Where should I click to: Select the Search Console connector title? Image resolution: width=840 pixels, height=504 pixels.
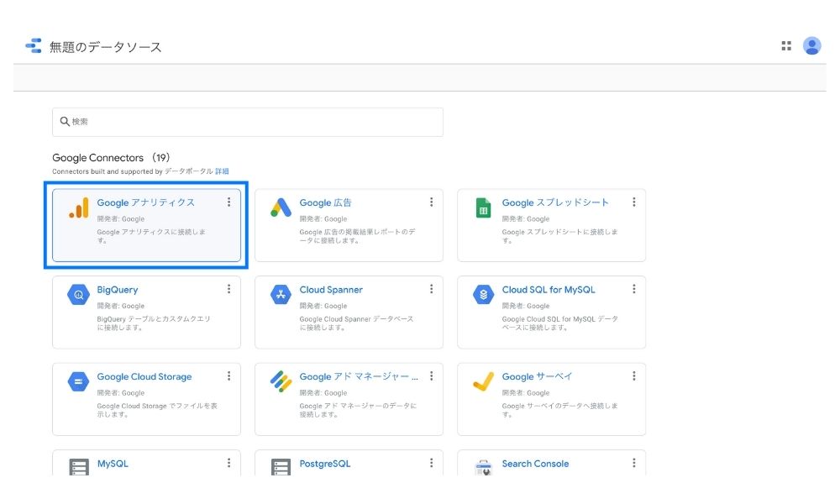click(x=535, y=464)
